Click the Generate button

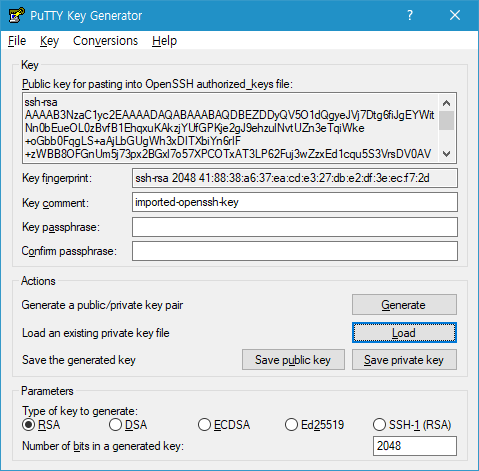click(x=404, y=305)
